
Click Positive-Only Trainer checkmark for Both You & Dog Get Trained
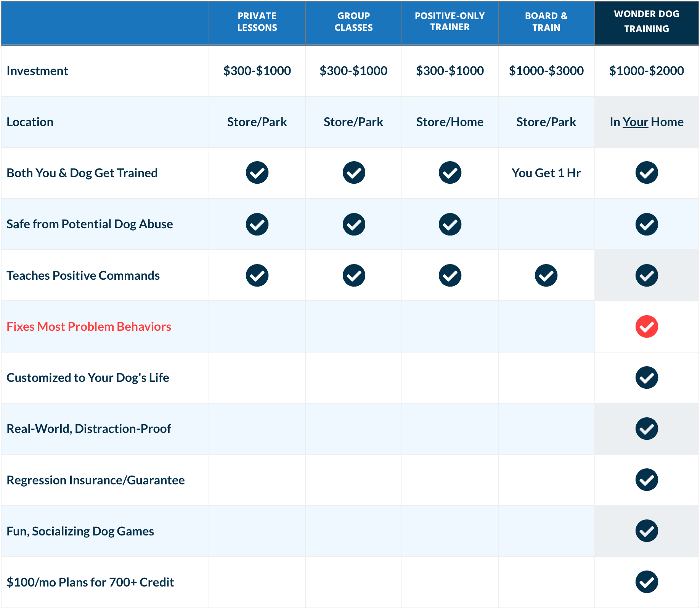450,173
